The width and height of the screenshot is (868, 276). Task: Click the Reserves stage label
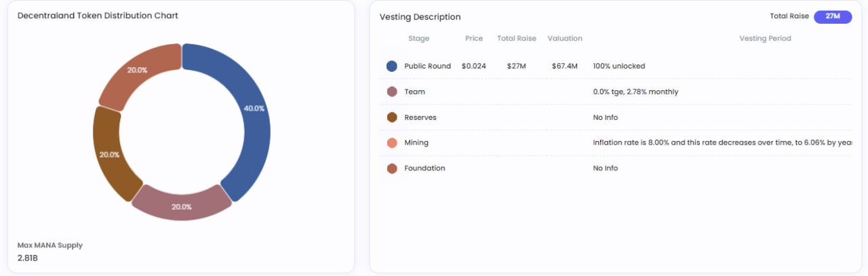click(x=420, y=117)
